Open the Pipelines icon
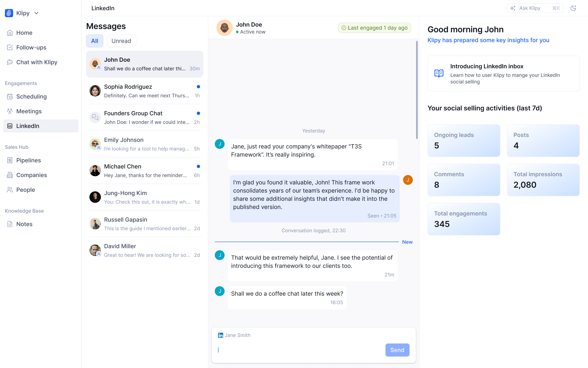 [10, 160]
